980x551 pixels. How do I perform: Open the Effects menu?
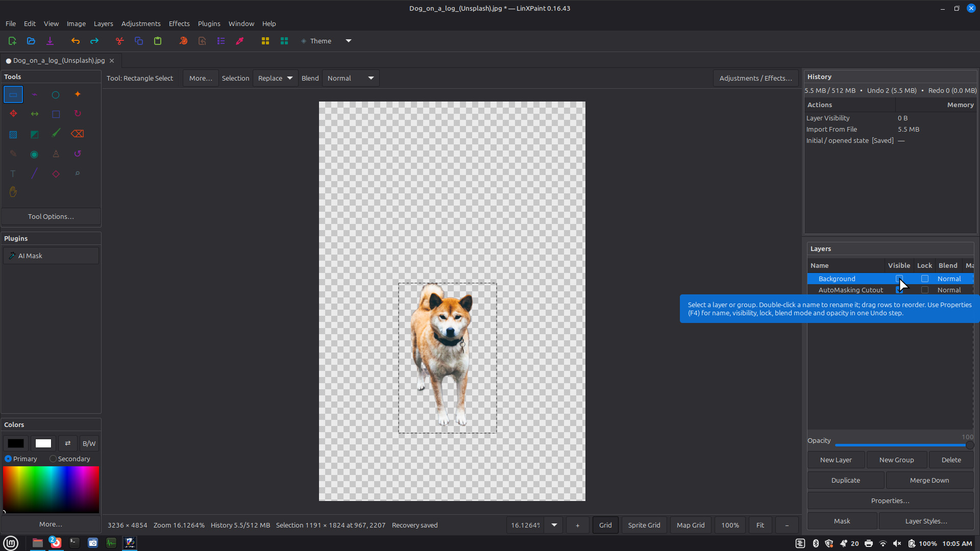pyautogui.click(x=179, y=23)
